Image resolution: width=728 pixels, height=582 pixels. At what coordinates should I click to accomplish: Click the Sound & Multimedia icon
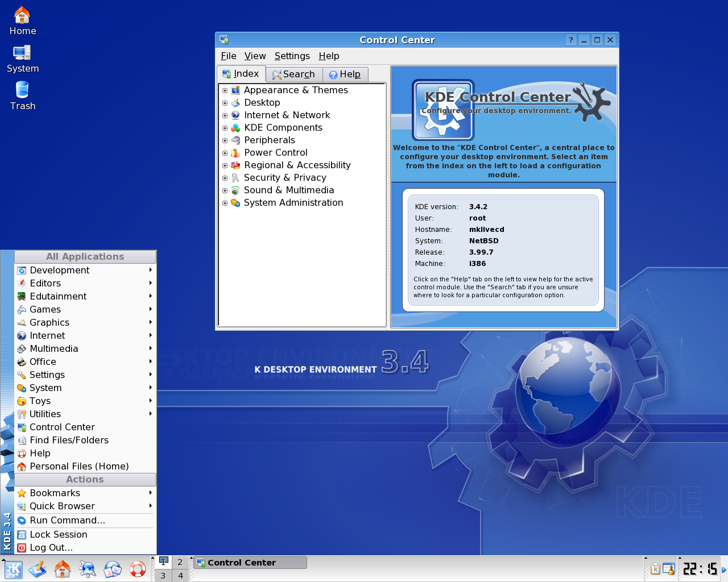click(235, 190)
